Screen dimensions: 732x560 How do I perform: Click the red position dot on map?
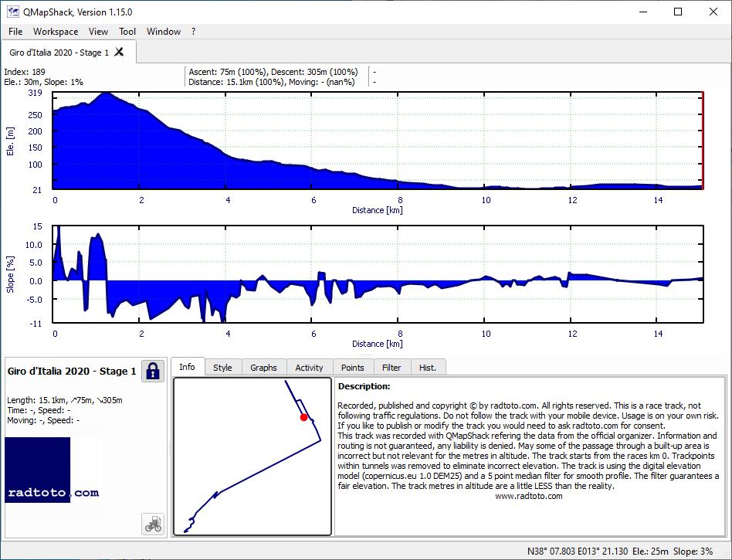coord(304,417)
